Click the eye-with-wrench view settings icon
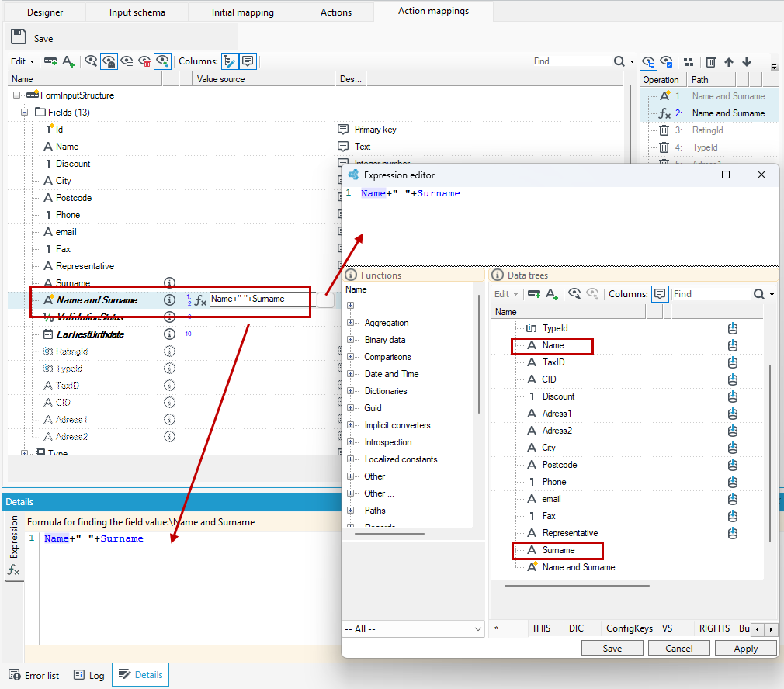784x689 pixels. pos(91,61)
